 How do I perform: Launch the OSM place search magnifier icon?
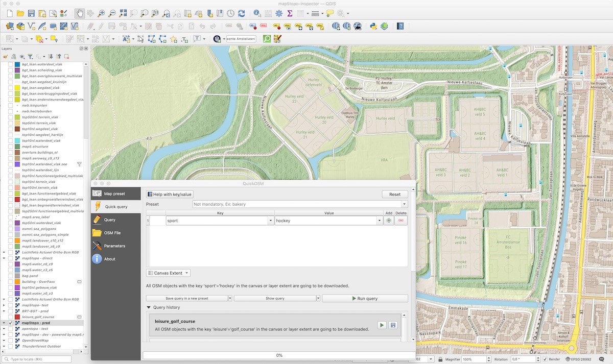[266, 38]
